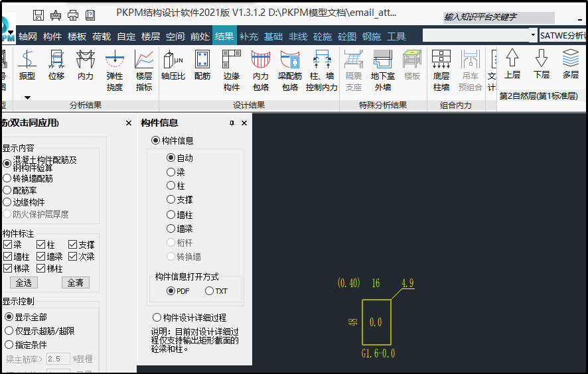Open the 底层柱墙 combined force tool
Screen dimensions: 588x374
pos(441,71)
